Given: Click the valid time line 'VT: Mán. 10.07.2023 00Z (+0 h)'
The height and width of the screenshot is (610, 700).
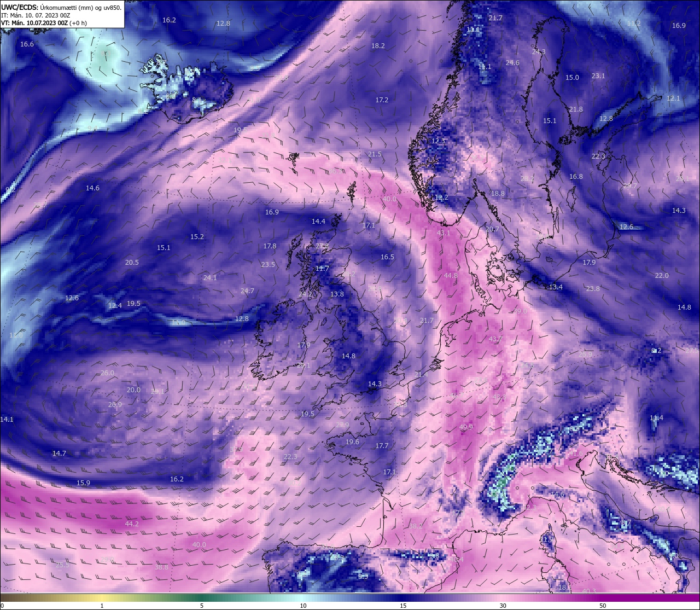Looking at the screenshot, I should [44, 23].
